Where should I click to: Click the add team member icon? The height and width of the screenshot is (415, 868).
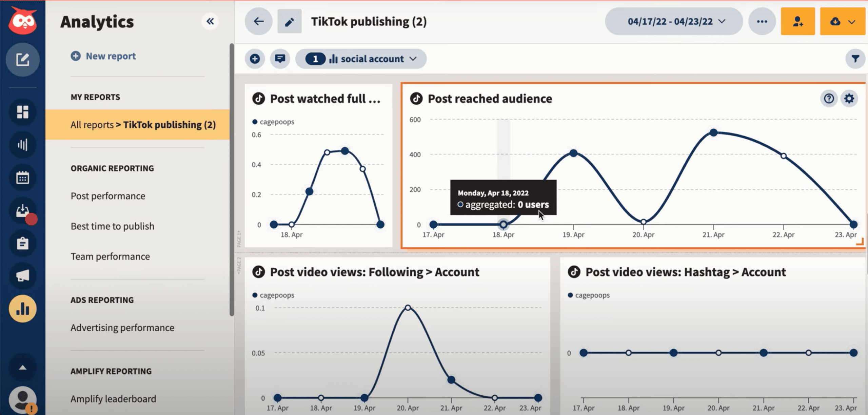click(798, 21)
